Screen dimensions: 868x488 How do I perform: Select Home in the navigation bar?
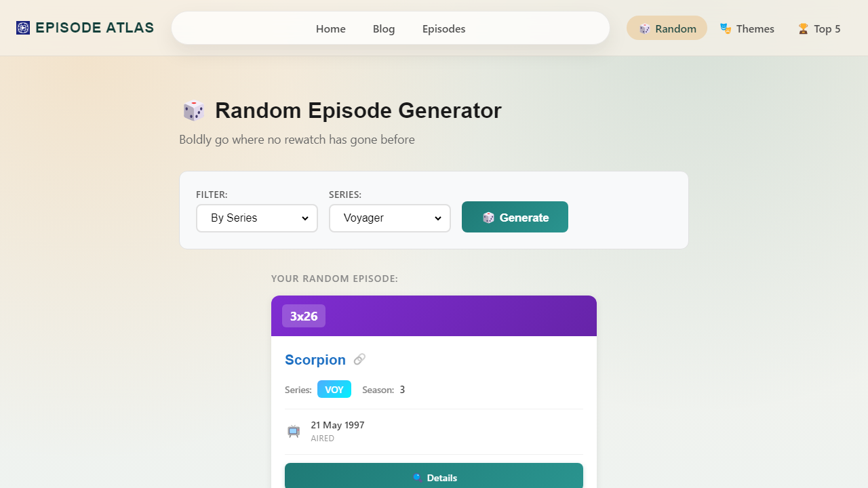(x=330, y=28)
